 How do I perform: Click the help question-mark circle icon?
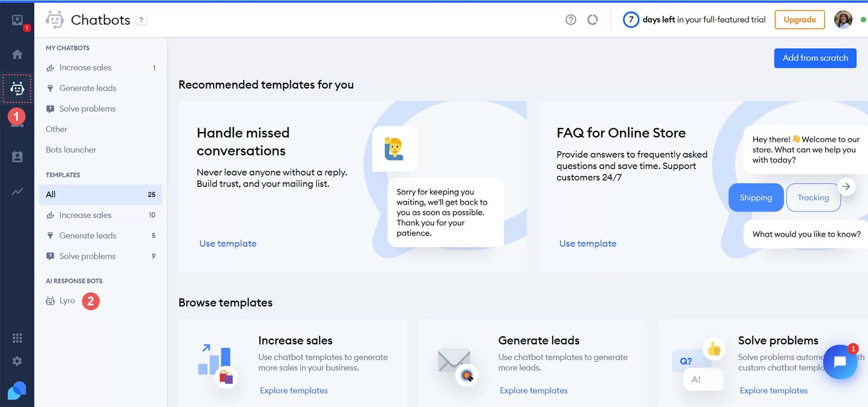tap(571, 20)
